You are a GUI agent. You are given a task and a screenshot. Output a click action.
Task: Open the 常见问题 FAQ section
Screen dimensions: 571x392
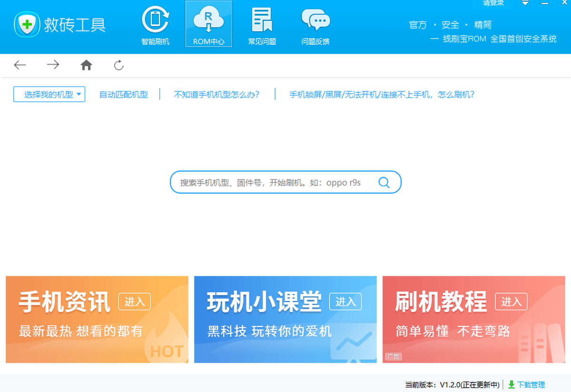(x=262, y=26)
